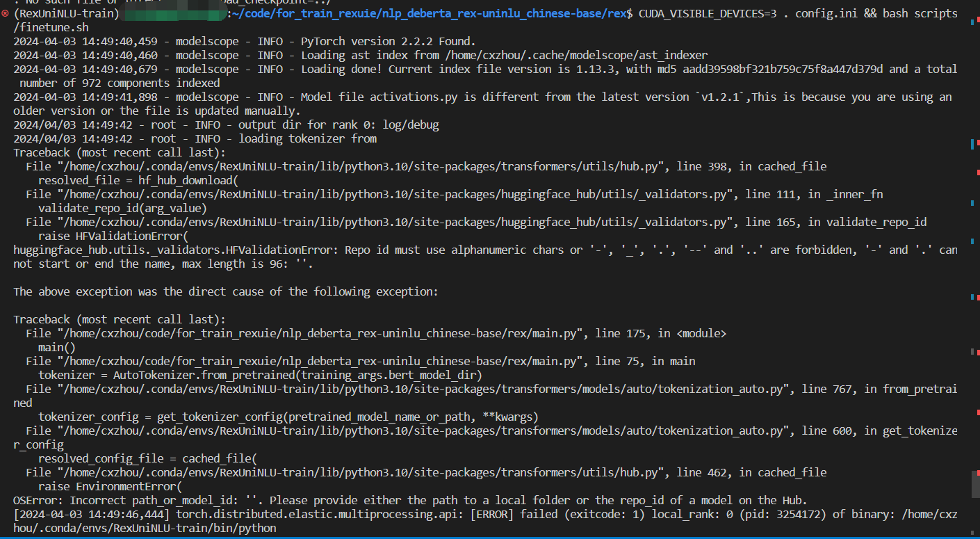980x539 pixels.
Task: Click 'resolved_file = hf_hub_download(' code line
Action: tap(138, 181)
